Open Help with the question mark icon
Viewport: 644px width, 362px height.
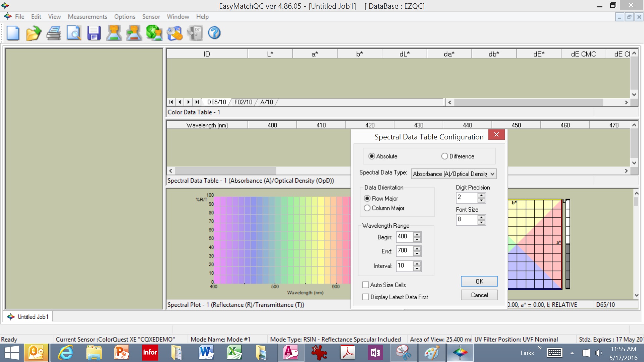(214, 33)
